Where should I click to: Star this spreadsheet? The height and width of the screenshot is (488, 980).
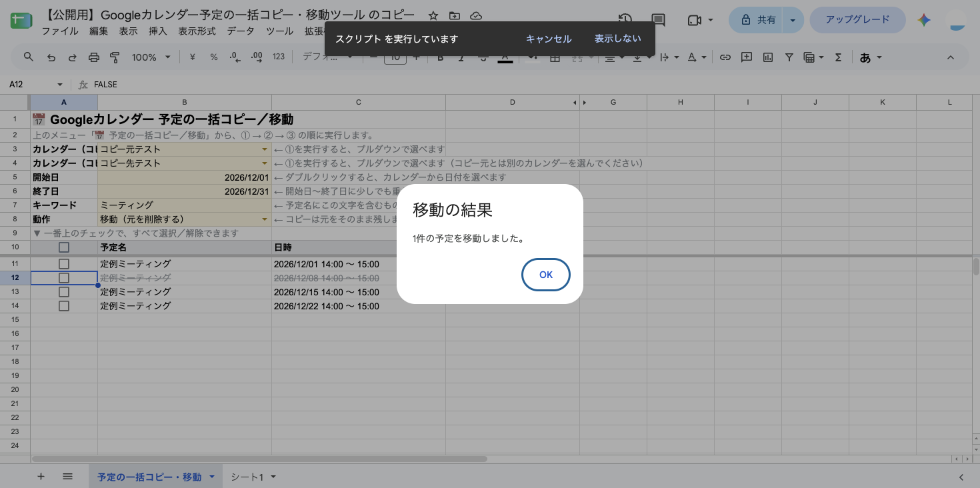click(x=433, y=15)
